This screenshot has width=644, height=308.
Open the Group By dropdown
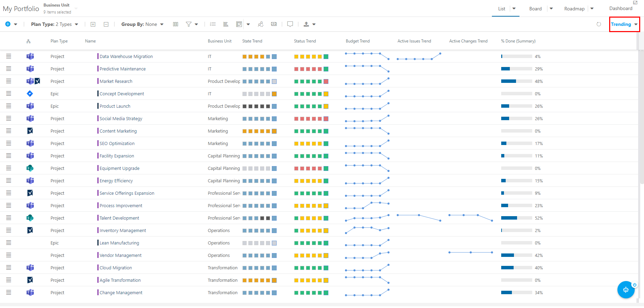142,24
